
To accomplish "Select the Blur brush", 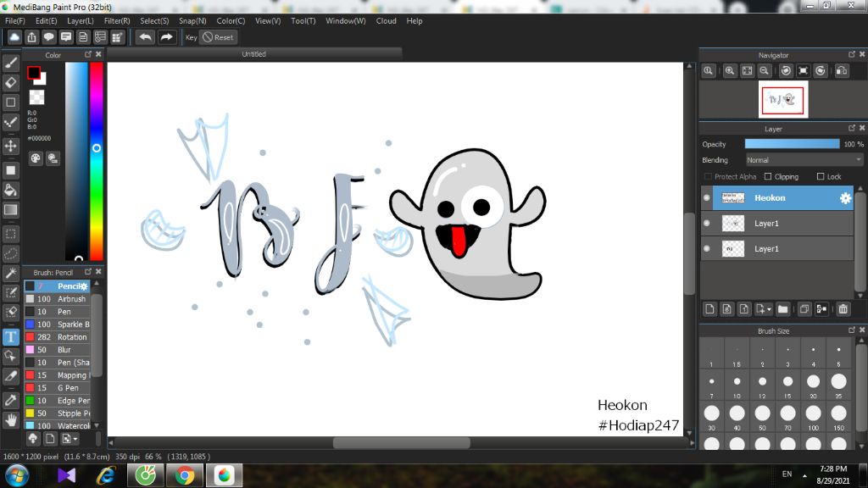I will coord(57,350).
